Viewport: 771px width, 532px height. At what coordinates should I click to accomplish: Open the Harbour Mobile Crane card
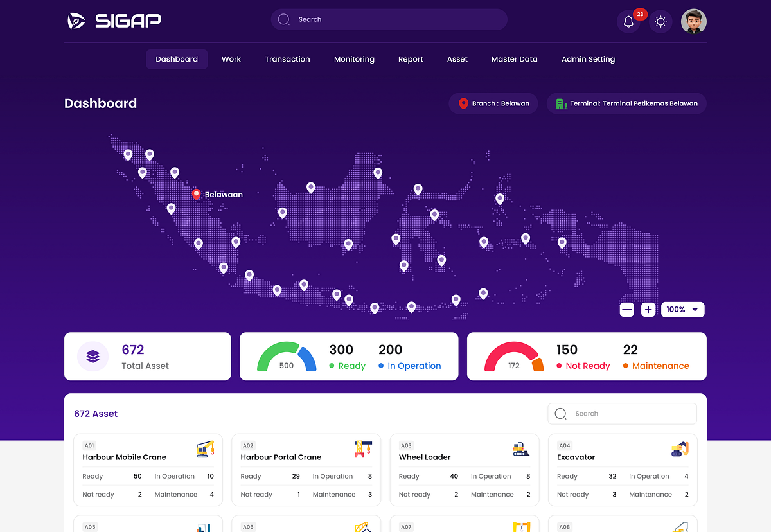(148, 470)
